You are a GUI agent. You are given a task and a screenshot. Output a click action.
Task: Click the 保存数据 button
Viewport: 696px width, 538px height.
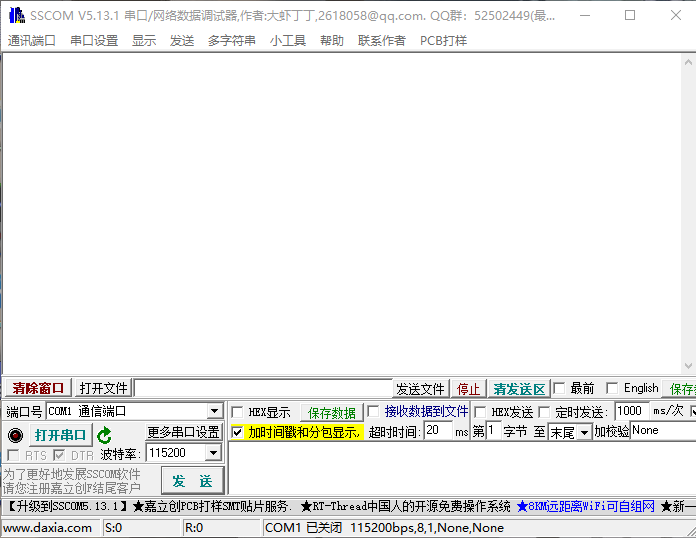332,413
